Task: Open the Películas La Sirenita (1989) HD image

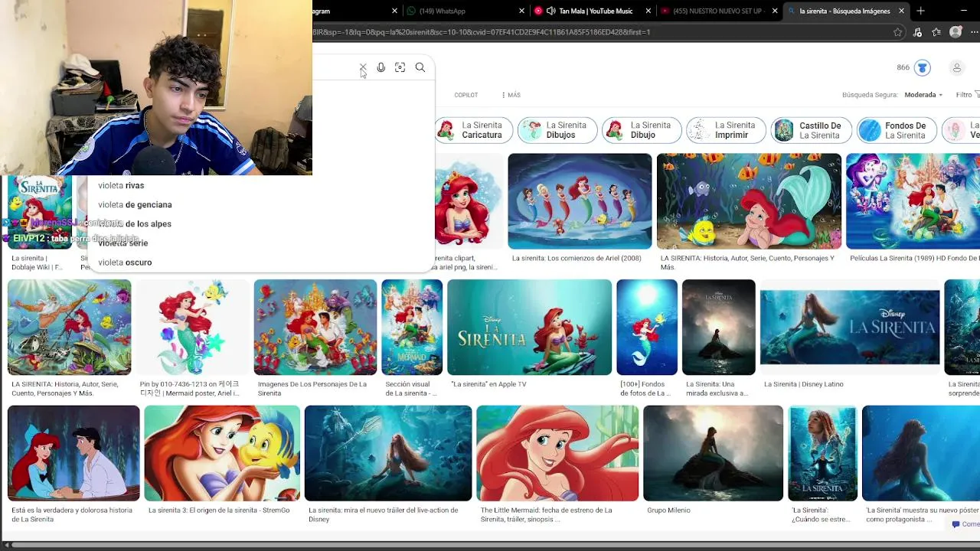Action: [913, 201]
